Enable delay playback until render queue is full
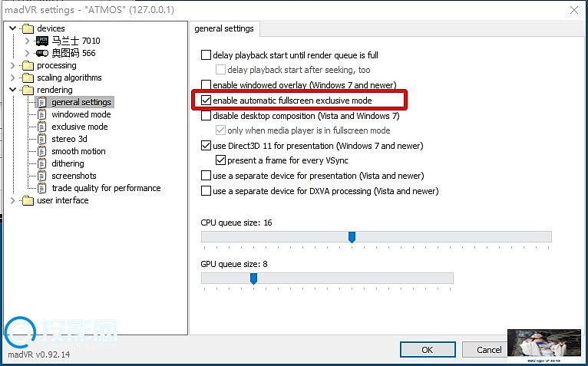The height and width of the screenshot is (366, 588). point(206,55)
